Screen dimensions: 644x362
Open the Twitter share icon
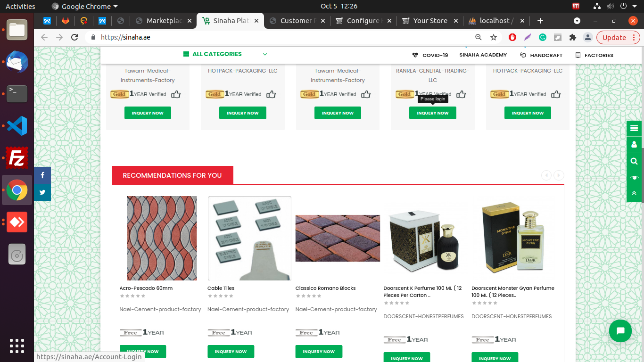pos(42,192)
